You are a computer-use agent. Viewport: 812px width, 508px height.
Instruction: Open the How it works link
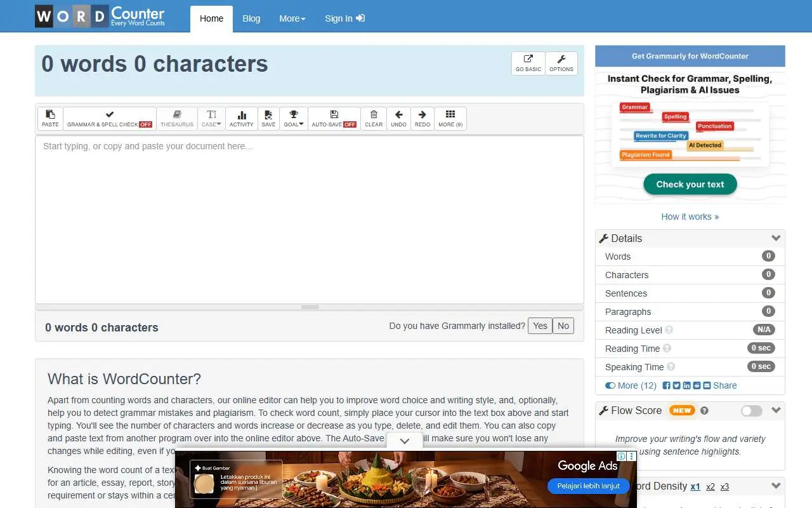point(690,217)
